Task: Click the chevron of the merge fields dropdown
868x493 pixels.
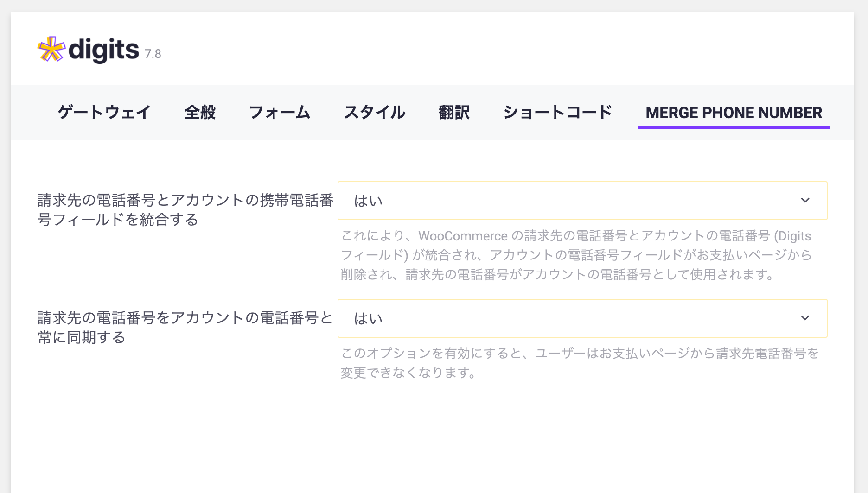Action: tap(805, 200)
